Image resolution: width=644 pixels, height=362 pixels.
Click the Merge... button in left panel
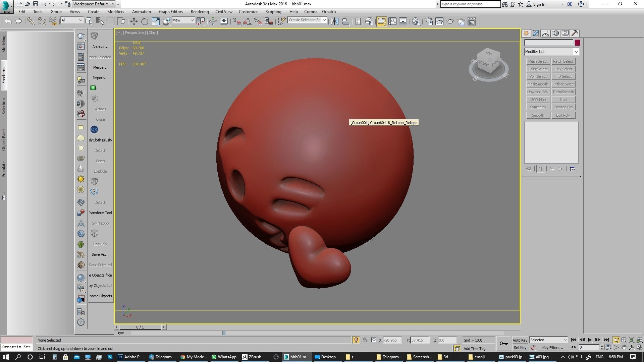click(x=100, y=67)
